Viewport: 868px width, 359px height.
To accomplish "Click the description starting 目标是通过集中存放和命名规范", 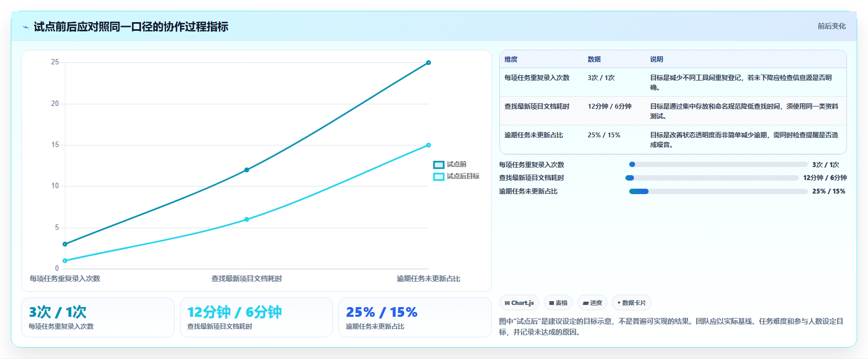I will coord(744,111).
